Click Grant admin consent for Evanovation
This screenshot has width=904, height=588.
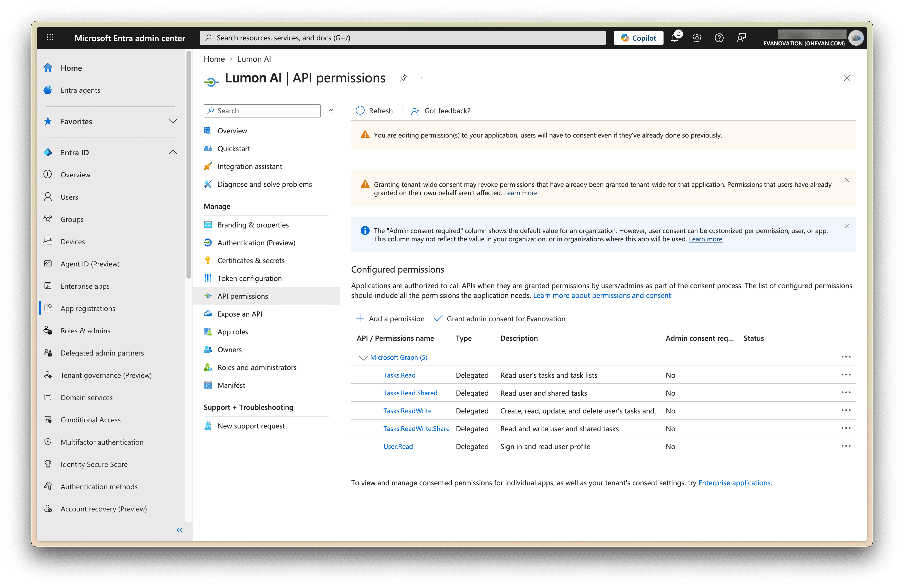pos(500,319)
